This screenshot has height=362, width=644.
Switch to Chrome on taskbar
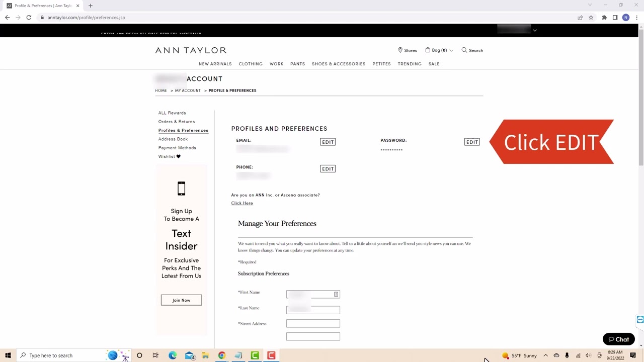click(222, 355)
